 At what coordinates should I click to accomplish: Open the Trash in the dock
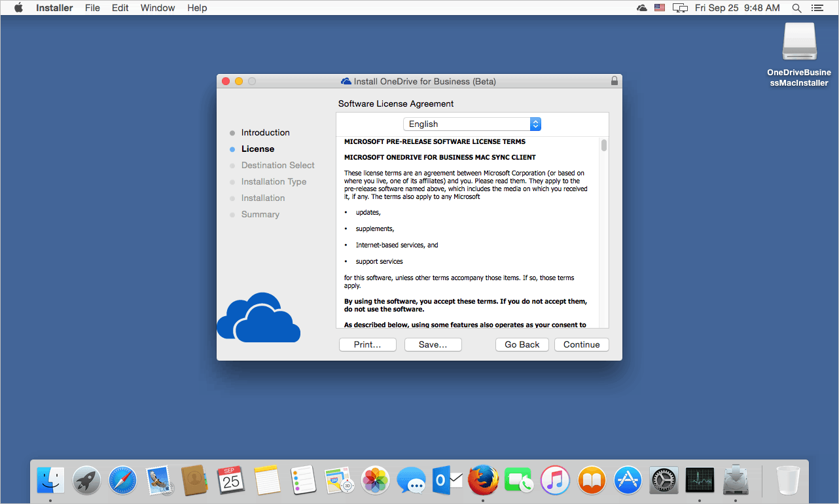tap(788, 480)
